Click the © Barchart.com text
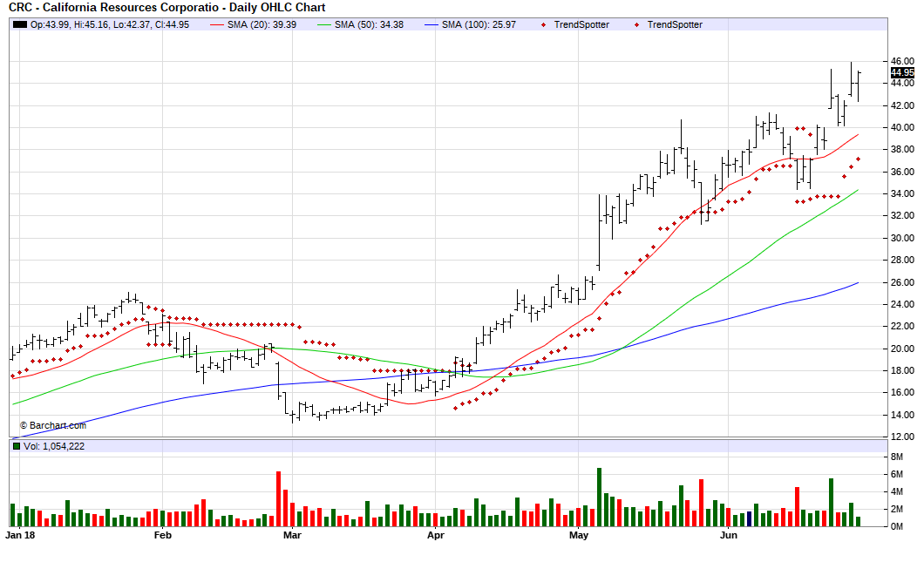 (x=53, y=425)
